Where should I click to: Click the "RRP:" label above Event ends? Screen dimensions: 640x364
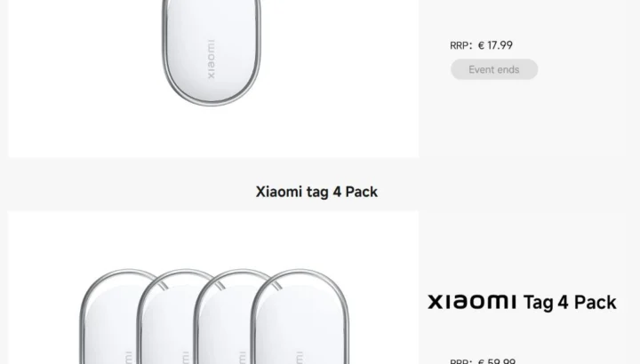click(x=460, y=45)
